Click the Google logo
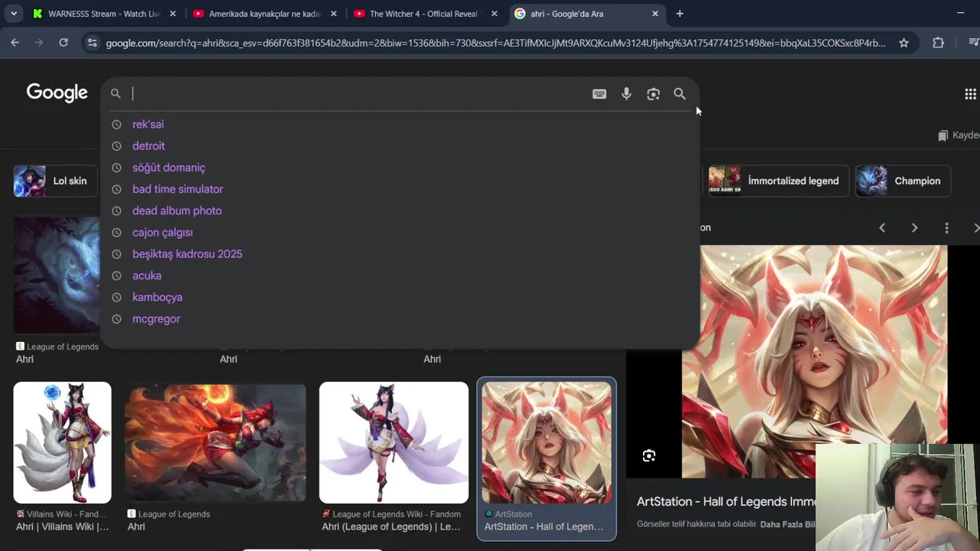This screenshot has width=980, height=551. [57, 93]
